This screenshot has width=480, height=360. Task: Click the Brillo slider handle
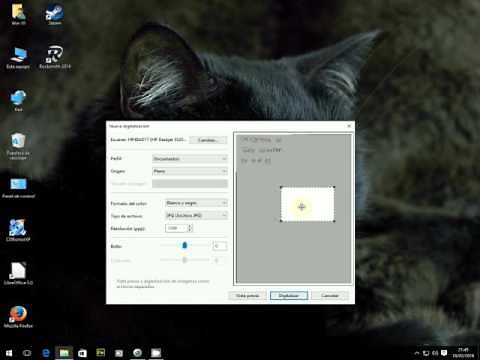[185, 246]
